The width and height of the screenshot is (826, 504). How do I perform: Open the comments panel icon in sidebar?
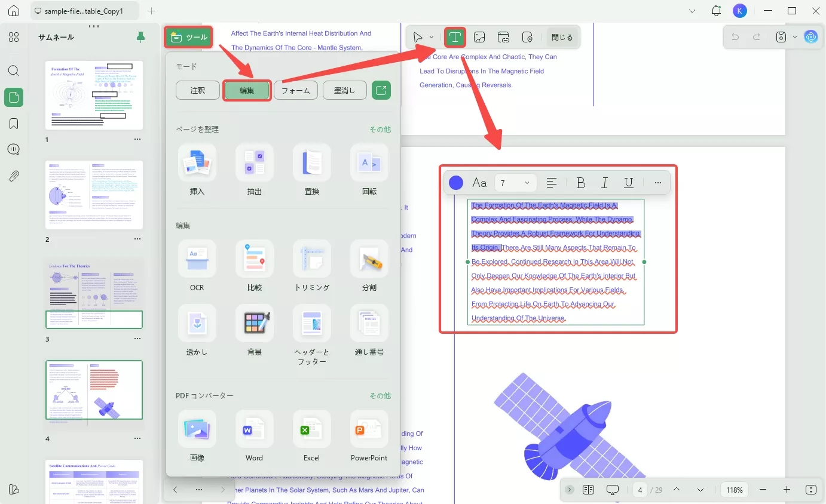click(14, 149)
